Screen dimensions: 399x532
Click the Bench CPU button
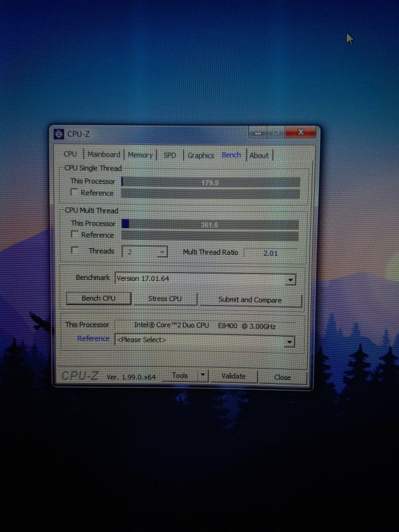[99, 298]
